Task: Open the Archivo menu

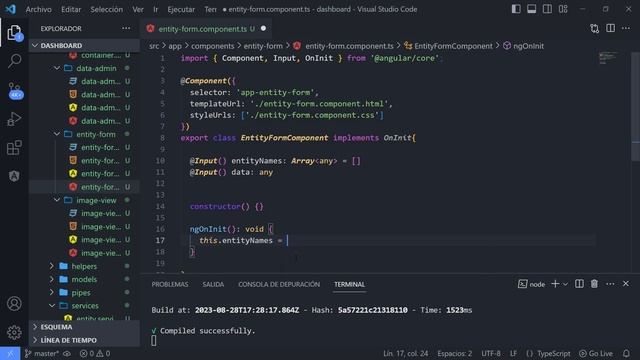Action: (x=39, y=9)
